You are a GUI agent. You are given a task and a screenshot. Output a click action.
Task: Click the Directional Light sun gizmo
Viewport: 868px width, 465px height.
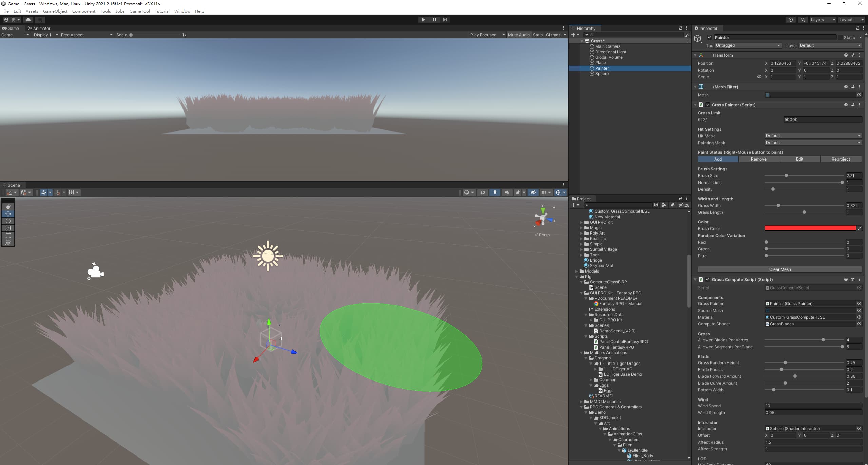(x=268, y=256)
